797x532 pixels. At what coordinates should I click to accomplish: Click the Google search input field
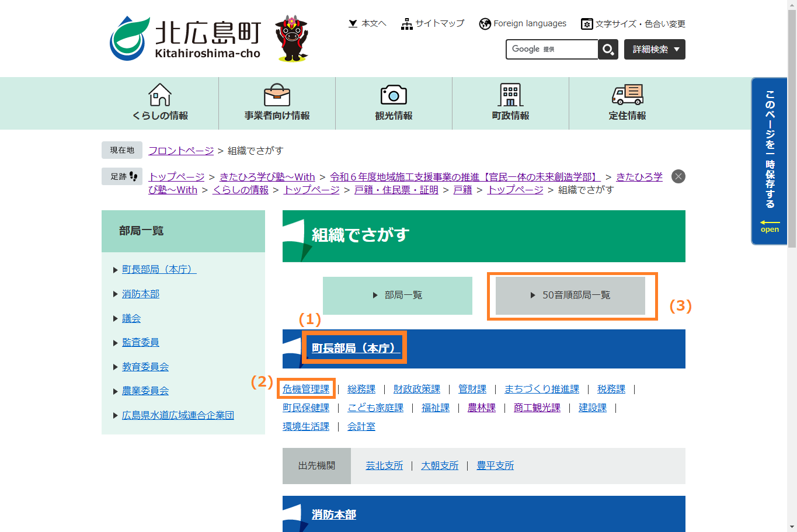point(552,49)
